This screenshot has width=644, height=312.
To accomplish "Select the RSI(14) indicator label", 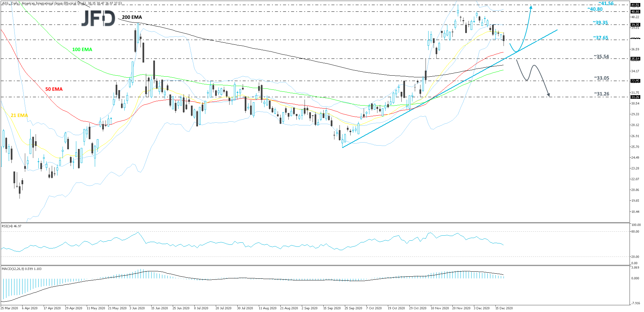I will tap(11, 226).
